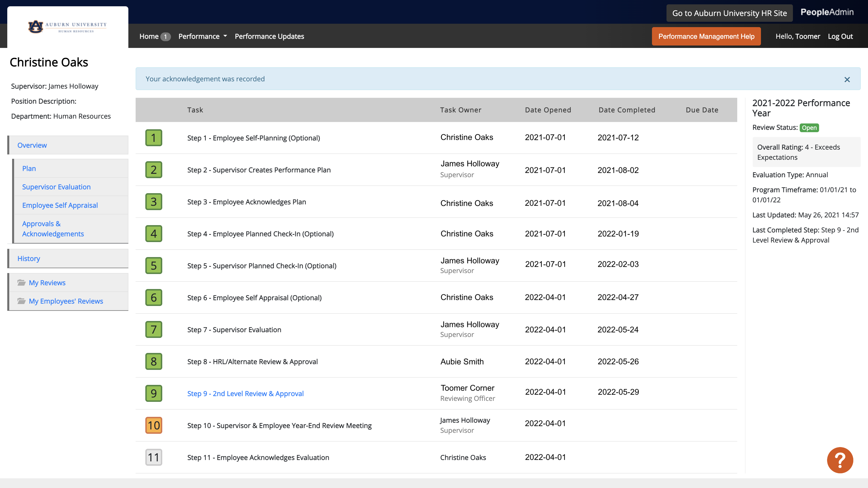This screenshot has height=488, width=868.
Task: Click the My Reviews folder icon
Action: [22, 282]
